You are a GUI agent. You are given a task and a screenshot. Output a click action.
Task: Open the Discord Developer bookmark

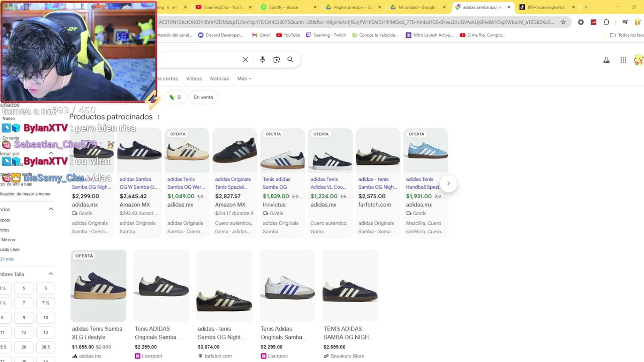pyautogui.click(x=220, y=35)
